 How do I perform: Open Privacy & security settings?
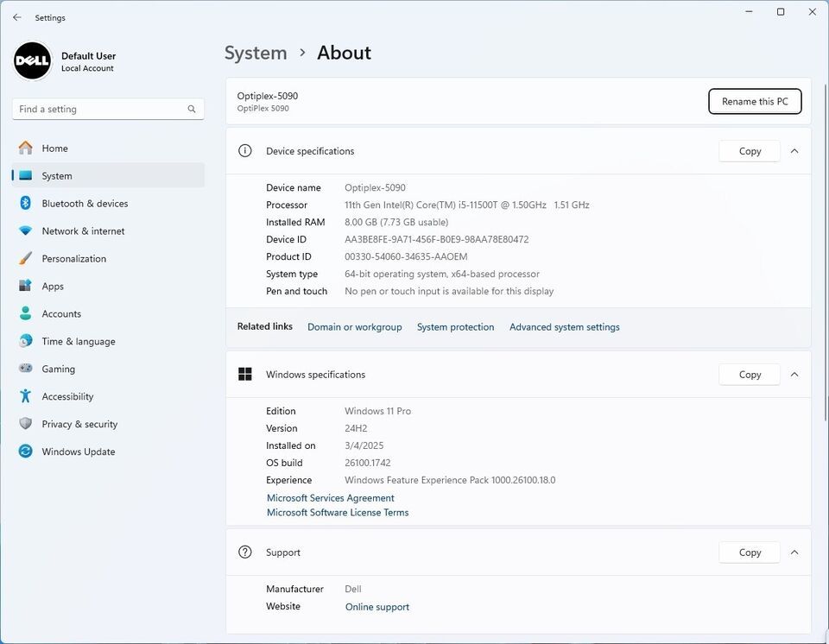point(108,424)
